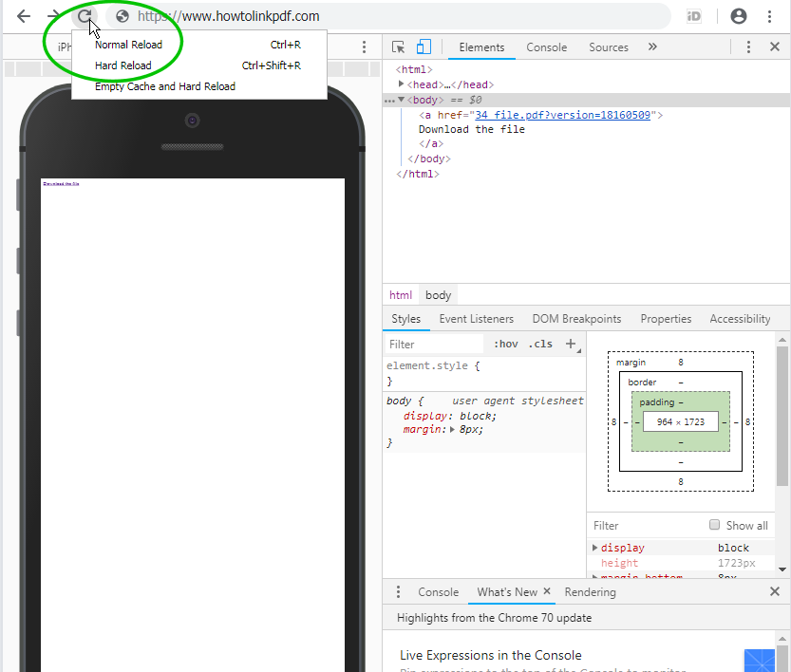The height and width of the screenshot is (672, 791).
Task: Click the styles Filter input field
Action: (x=434, y=345)
